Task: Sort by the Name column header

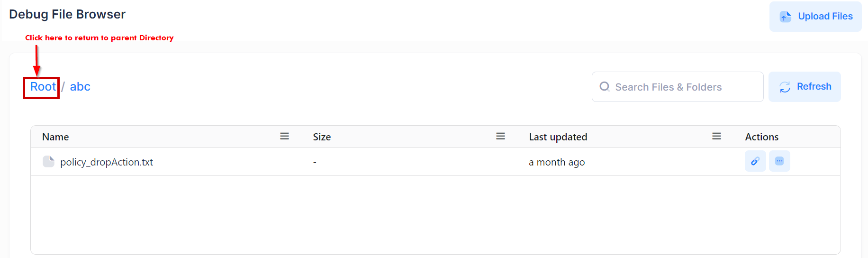Action: tap(55, 137)
